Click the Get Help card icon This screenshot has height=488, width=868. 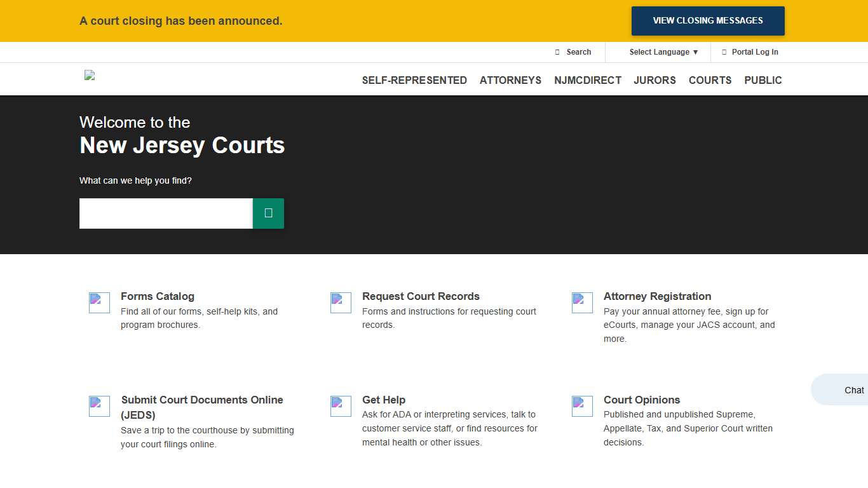[341, 406]
